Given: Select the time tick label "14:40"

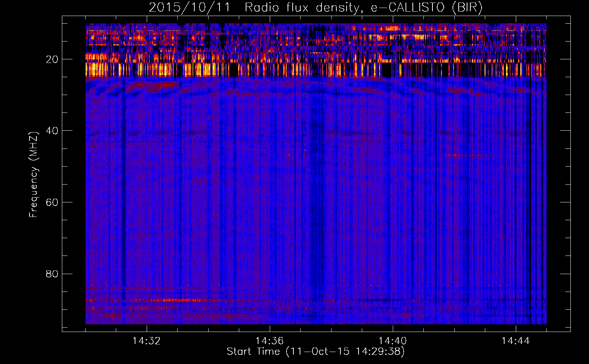Looking at the screenshot, I should pos(393,341).
